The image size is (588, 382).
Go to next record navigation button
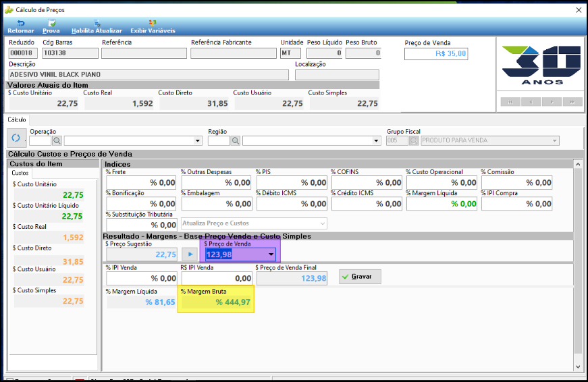click(552, 102)
